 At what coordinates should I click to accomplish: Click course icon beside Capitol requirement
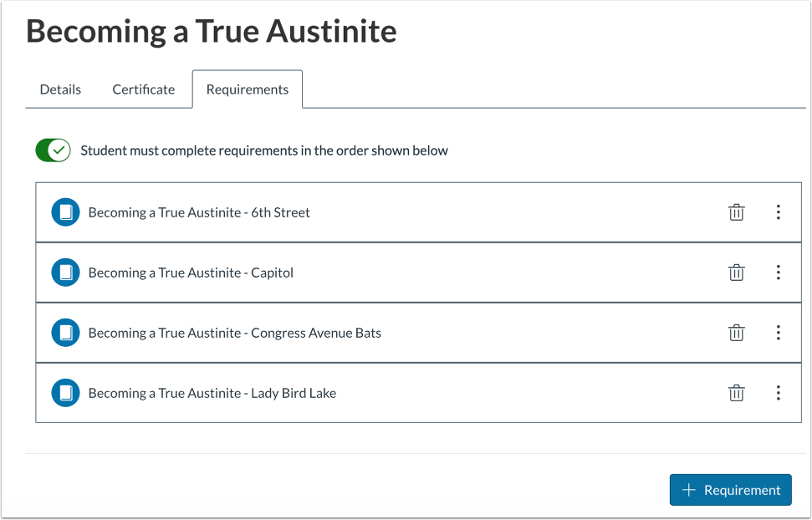click(x=65, y=273)
